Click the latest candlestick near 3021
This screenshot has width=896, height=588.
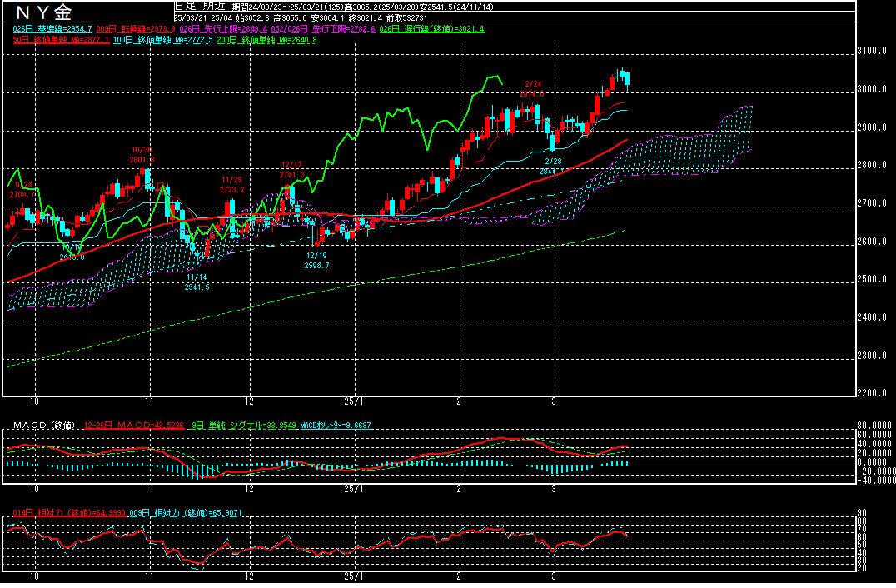627,80
